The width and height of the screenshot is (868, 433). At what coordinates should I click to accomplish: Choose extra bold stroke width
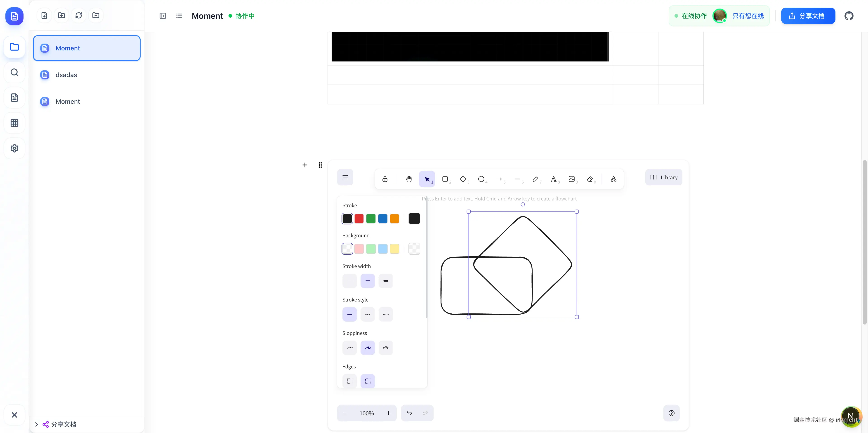[385, 281]
